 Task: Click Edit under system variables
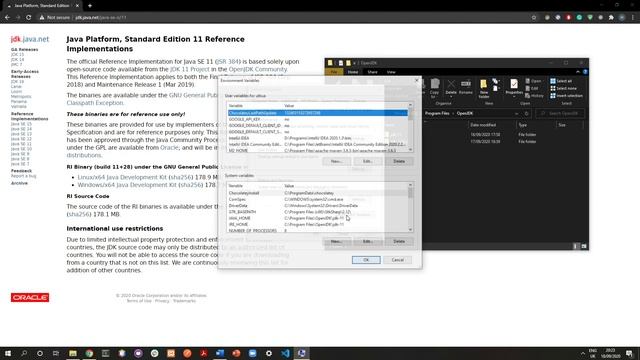367,241
